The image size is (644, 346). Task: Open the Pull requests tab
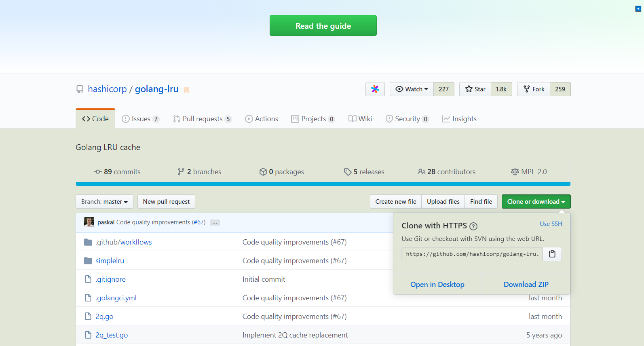coord(202,119)
